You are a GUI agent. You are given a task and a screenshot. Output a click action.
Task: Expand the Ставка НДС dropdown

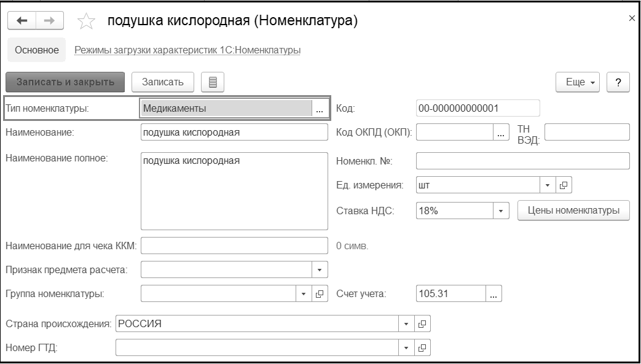coord(501,211)
